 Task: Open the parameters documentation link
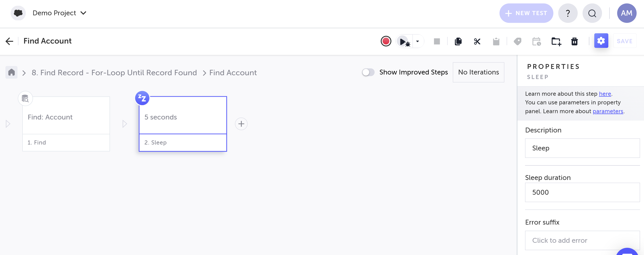point(608,111)
